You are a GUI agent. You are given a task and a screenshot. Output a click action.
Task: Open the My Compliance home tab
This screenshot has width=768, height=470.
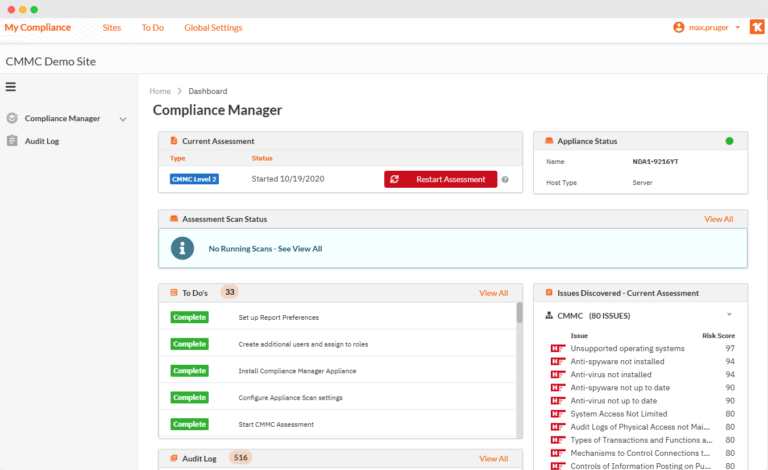(38, 27)
